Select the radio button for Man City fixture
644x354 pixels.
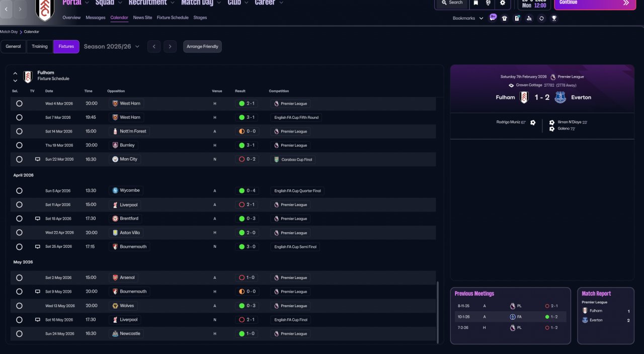19,159
